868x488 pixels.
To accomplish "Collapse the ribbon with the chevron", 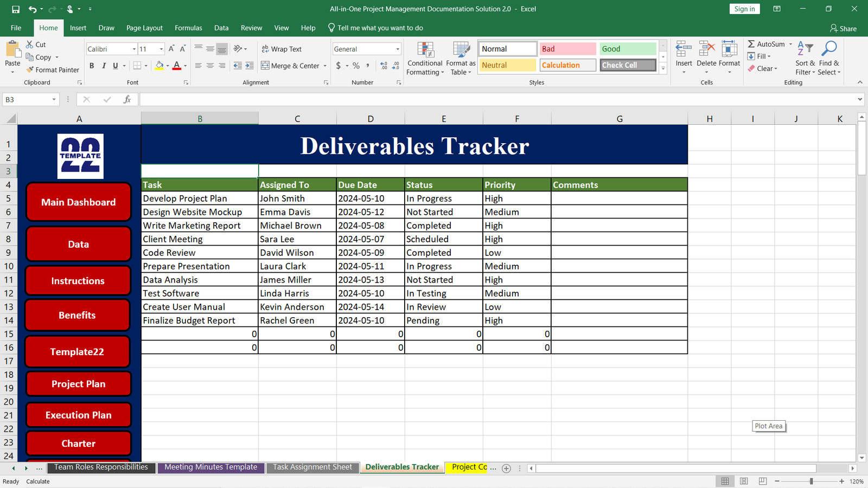I will [860, 82].
